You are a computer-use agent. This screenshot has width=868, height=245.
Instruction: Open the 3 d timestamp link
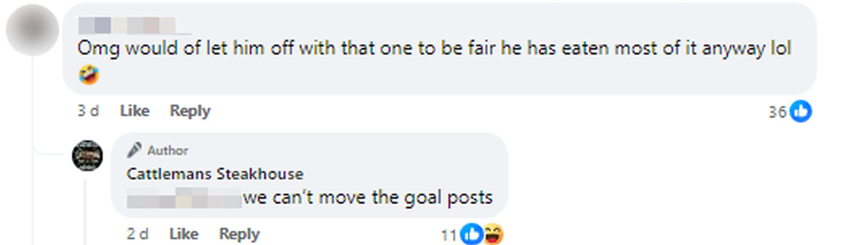(88, 111)
